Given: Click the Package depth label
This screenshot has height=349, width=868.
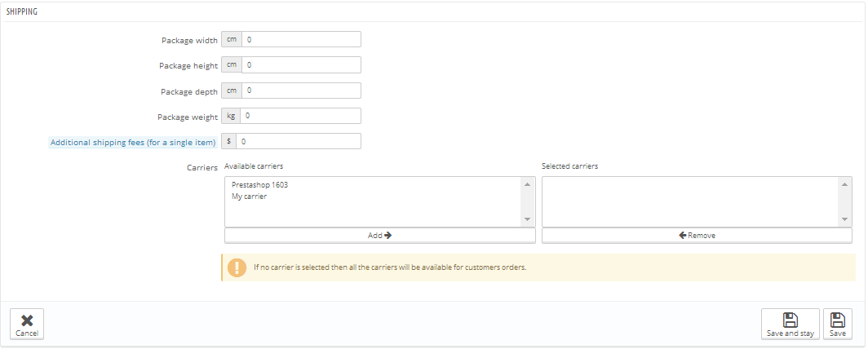Looking at the screenshot, I should 188,91.
